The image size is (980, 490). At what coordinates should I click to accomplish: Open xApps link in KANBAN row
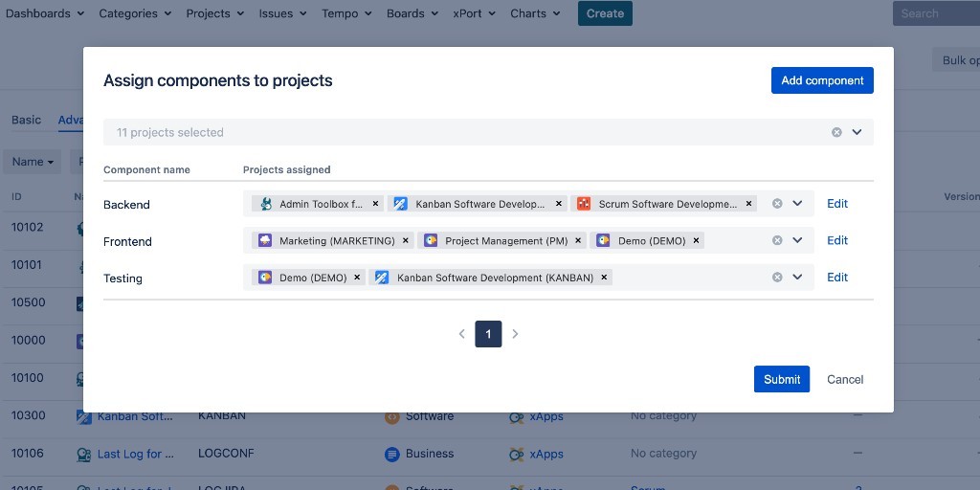pyautogui.click(x=546, y=417)
